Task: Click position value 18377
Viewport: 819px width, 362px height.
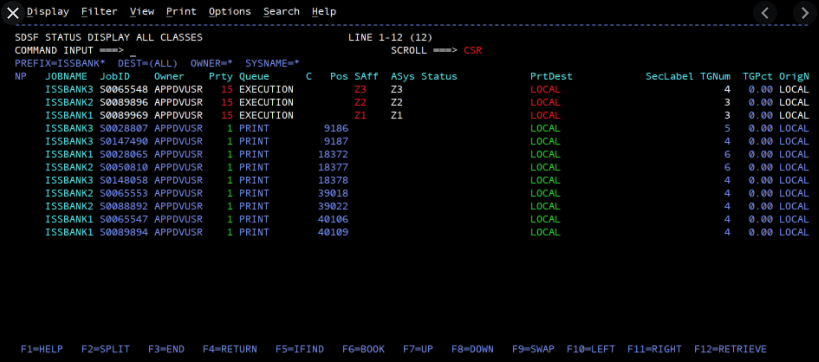Action: (x=333, y=167)
